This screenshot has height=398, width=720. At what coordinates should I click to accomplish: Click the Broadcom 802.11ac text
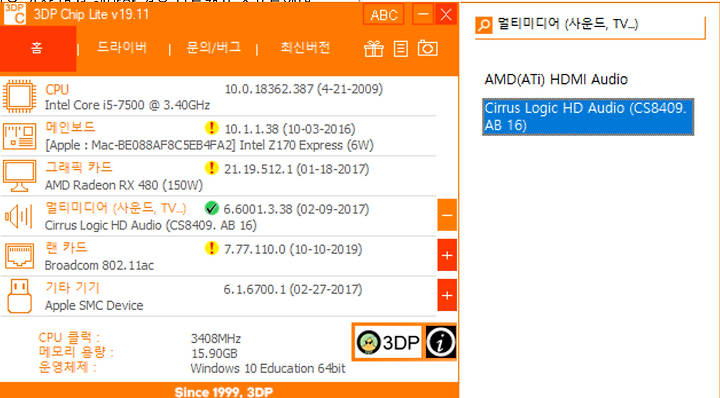point(99,266)
